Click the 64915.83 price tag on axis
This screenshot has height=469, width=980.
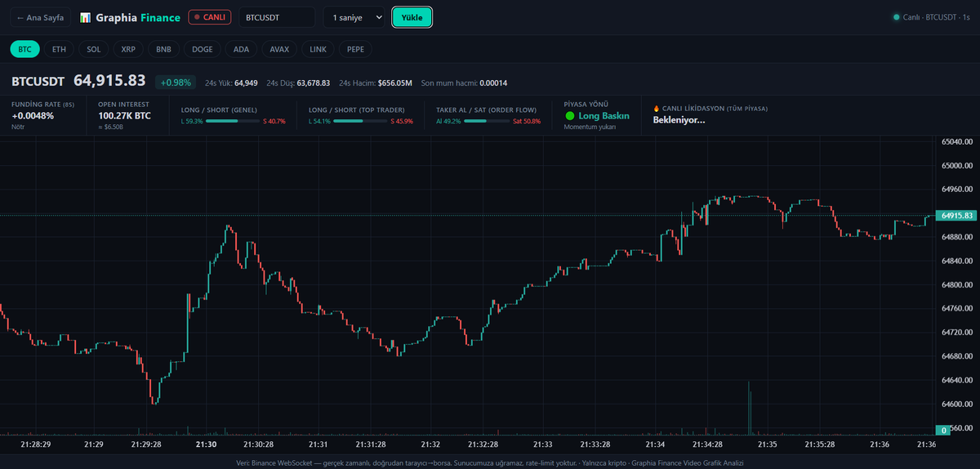point(957,216)
